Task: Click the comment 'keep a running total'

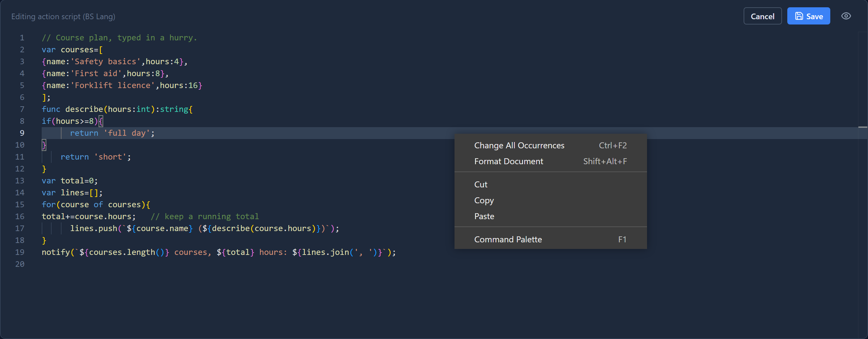Action: tap(204, 216)
